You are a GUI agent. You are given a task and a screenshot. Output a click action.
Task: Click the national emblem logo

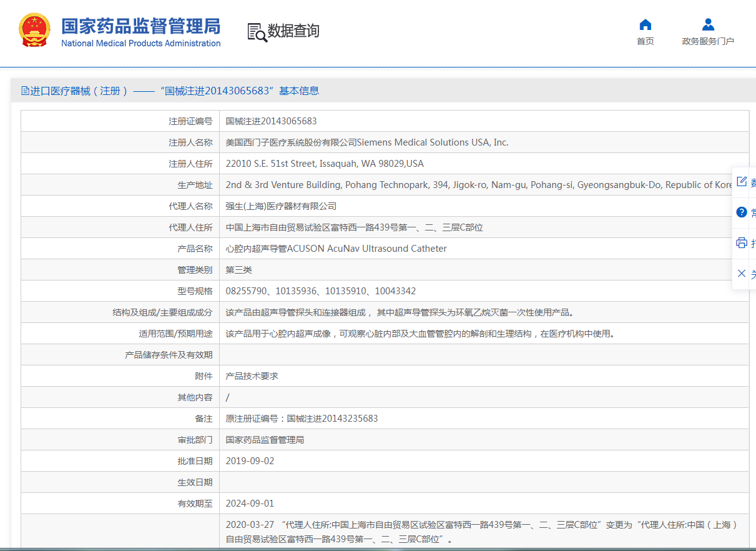coord(34,30)
